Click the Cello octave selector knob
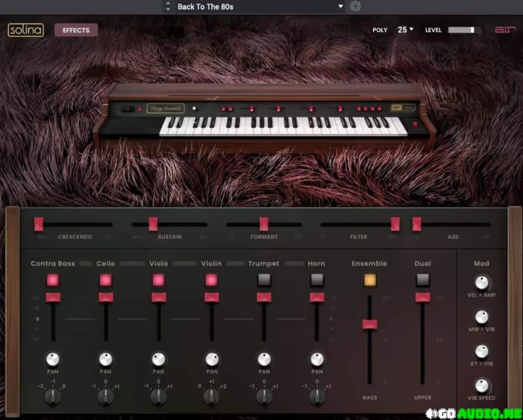This screenshot has height=420, width=523. [106, 397]
